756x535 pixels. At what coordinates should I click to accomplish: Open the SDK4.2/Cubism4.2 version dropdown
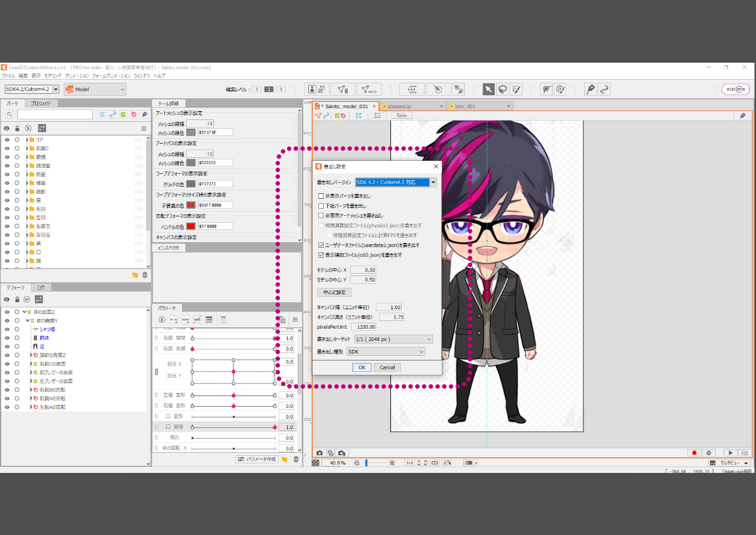click(x=32, y=89)
